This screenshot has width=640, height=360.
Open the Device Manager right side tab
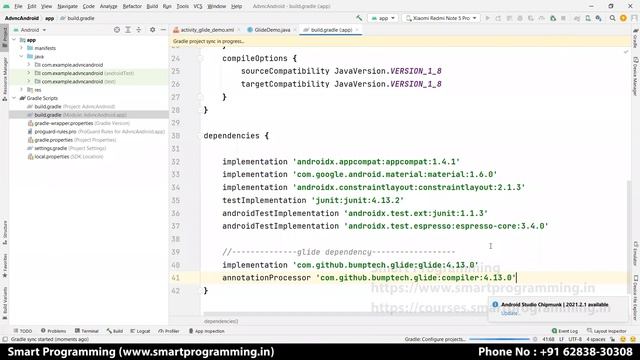point(635,76)
